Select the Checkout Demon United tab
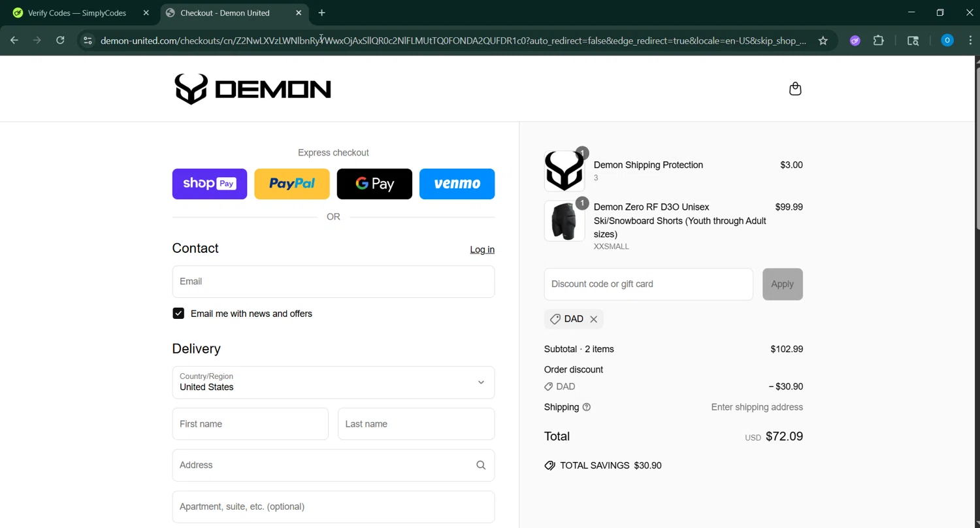 [233, 13]
